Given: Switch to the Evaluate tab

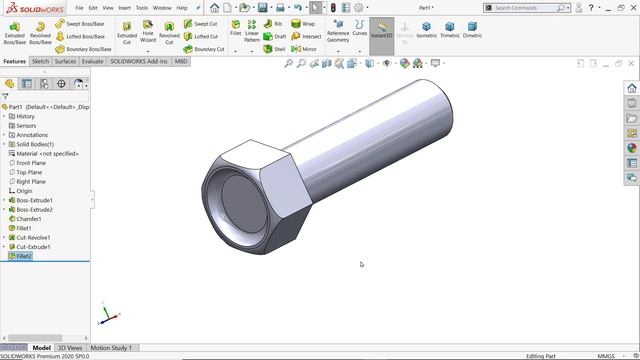Looking at the screenshot, I should click(x=92, y=61).
